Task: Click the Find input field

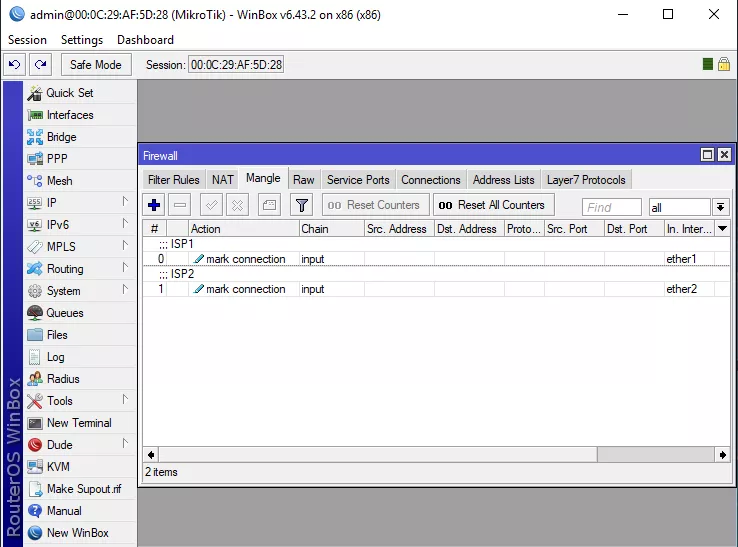Action: coord(611,207)
